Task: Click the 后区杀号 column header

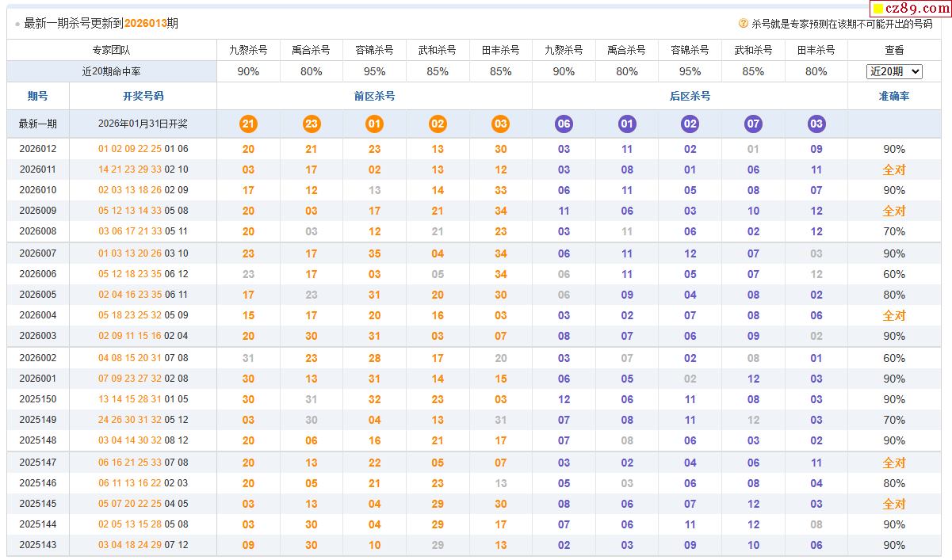Action: [690, 96]
